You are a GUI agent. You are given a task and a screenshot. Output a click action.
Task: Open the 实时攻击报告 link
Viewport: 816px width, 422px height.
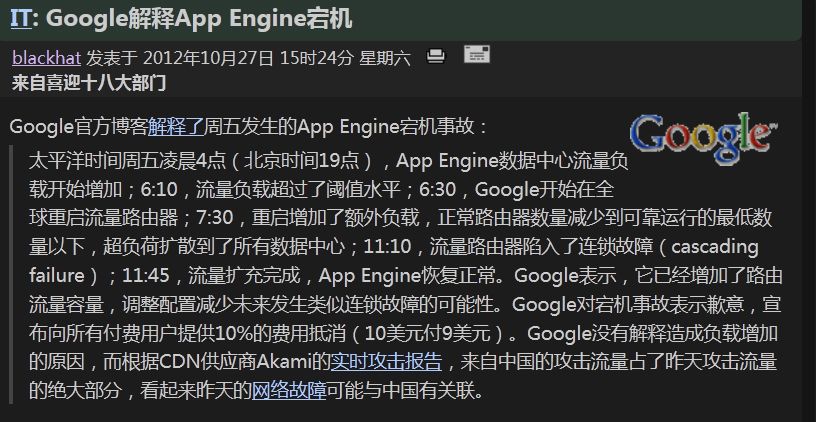point(386,361)
